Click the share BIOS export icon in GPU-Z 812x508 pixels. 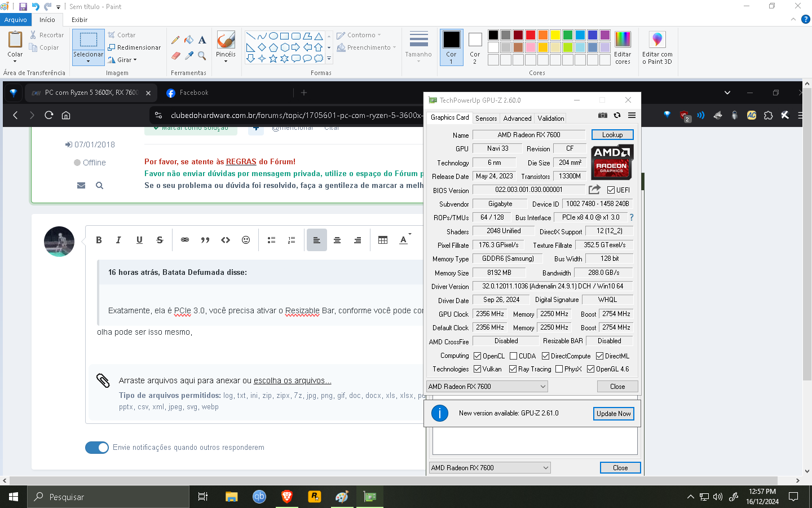(594, 190)
